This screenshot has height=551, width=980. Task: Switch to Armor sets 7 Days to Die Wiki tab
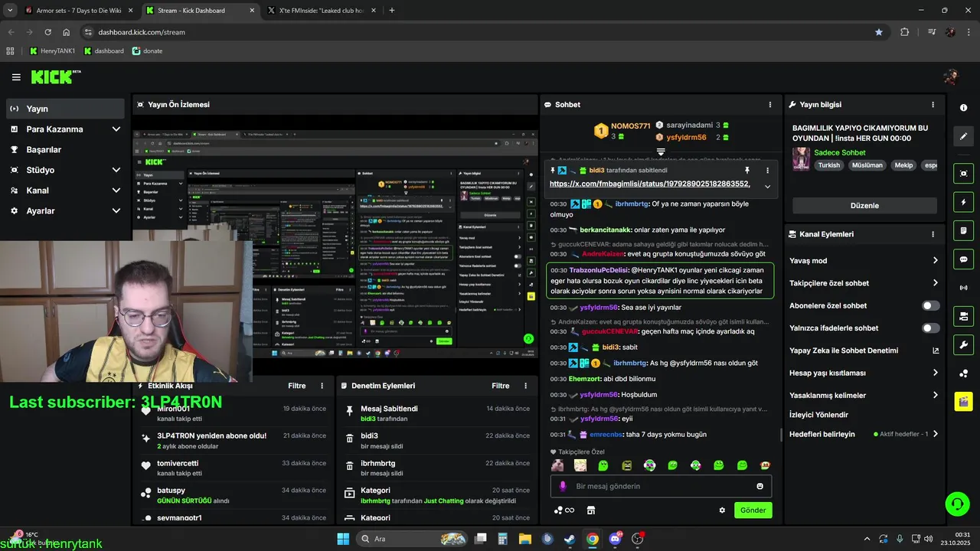click(x=80, y=11)
